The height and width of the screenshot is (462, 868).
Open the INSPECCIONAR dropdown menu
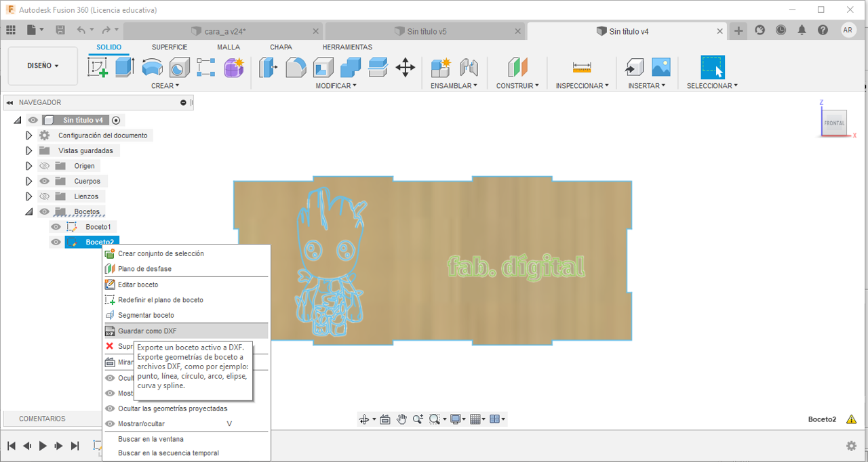(x=582, y=85)
